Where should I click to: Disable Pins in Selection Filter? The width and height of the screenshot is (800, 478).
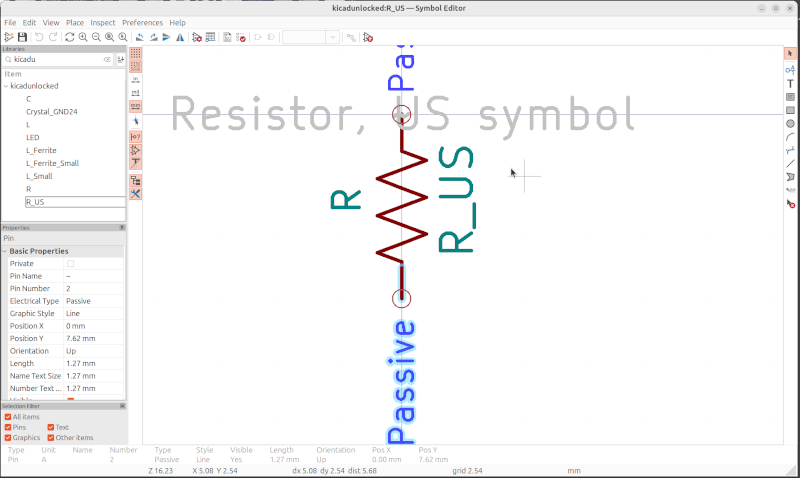tap(8, 427)
